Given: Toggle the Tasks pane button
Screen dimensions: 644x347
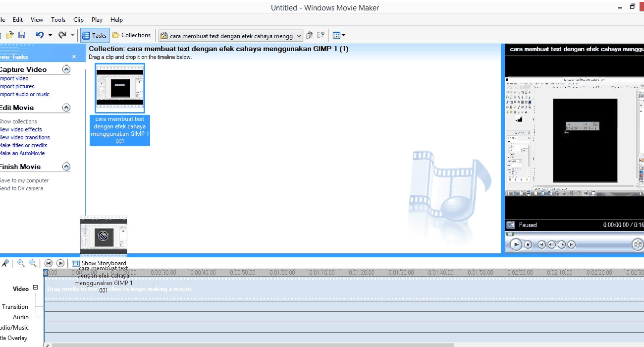Looking at the screenshot, I should tap(95, 35).
